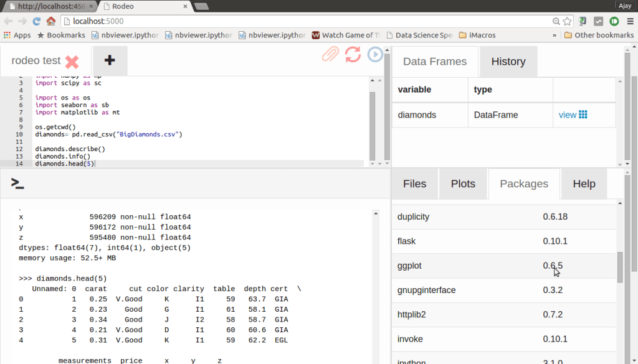Click the monitor shield extension icon
This screenshot has height=364, width=638.
coord(583,21)
